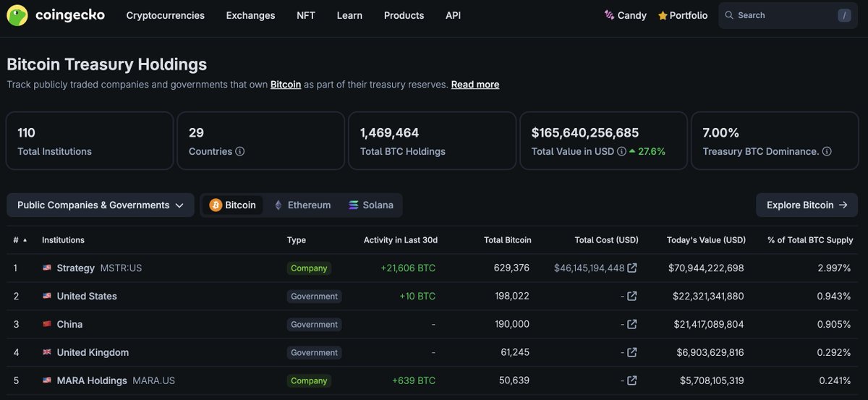The width and height of the screenshot is (868, 400).
Task: Open United States institution link
Action: pyautogui.click(x=87, y=297)
